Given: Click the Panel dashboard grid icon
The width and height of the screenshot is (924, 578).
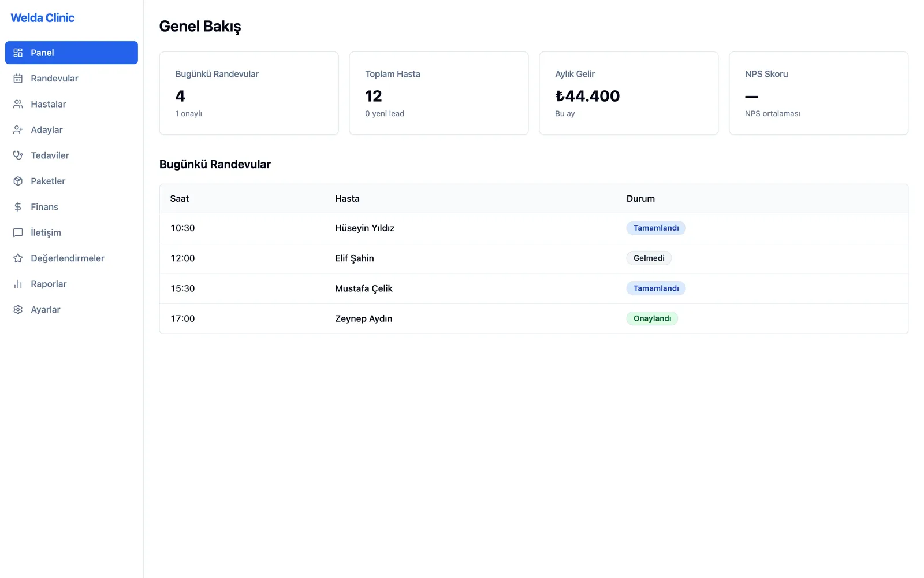Looking at the screenshot, I should tap(18, 53).
